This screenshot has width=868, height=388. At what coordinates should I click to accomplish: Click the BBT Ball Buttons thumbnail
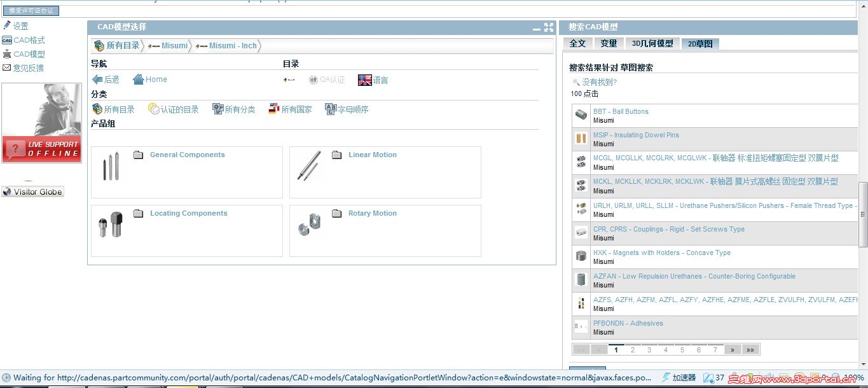click(581, 114)
